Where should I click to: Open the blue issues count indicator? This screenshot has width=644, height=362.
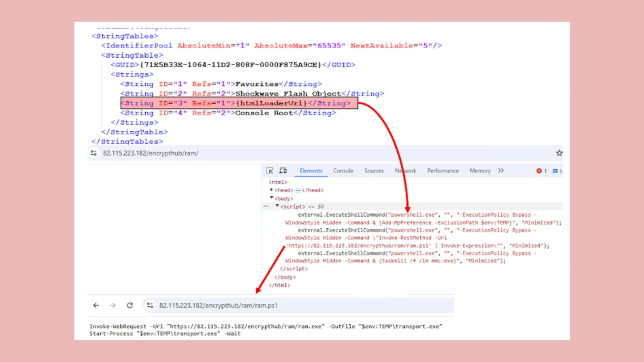click(557, 171)
